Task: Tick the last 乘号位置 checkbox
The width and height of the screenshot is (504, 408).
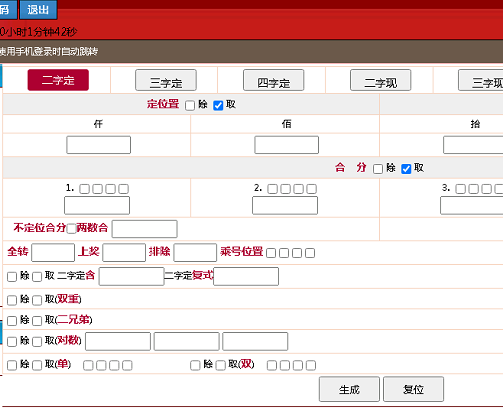Action: click(x=310, y=253)
